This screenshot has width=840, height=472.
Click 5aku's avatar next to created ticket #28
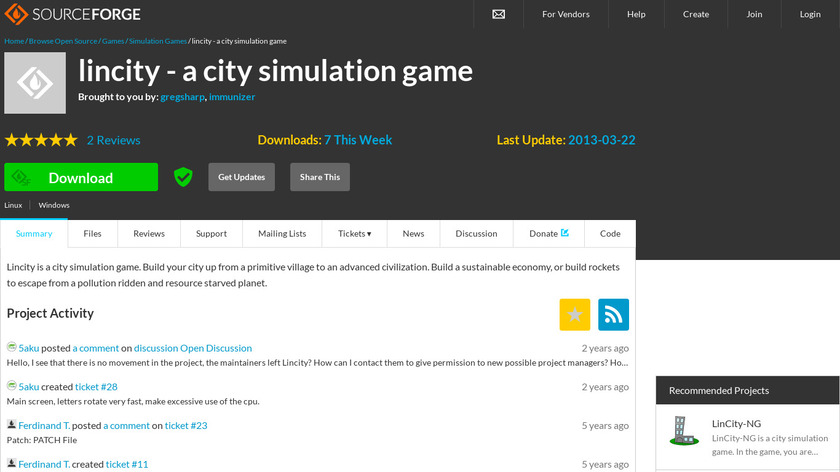point(11,385)
